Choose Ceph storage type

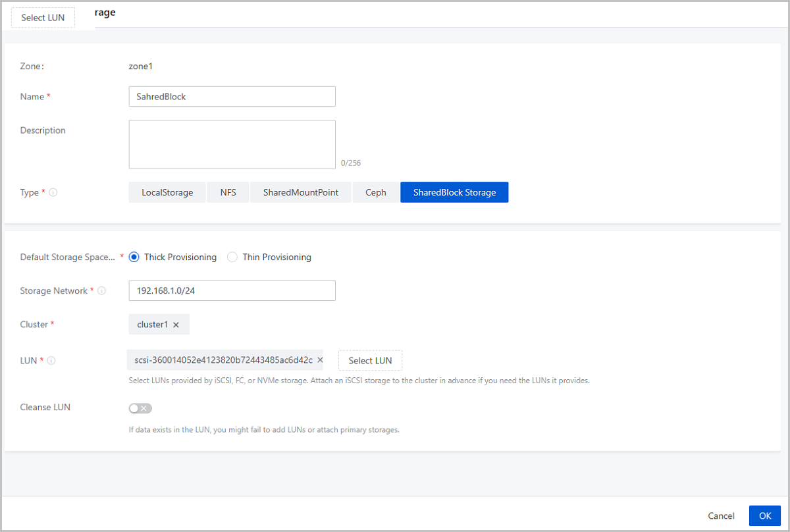pos(376,192)
